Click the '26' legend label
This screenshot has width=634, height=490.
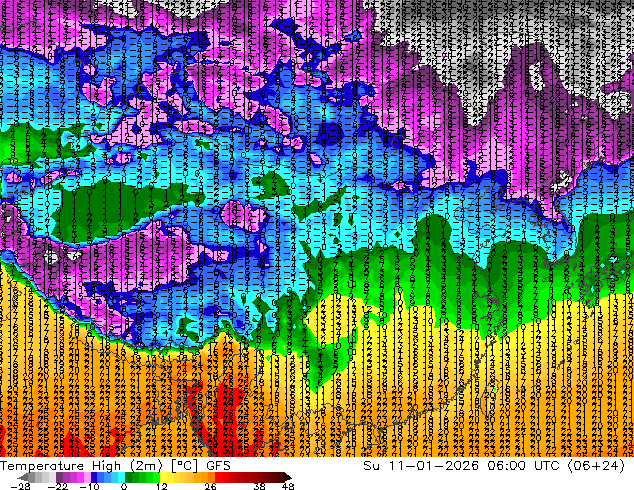210,486
